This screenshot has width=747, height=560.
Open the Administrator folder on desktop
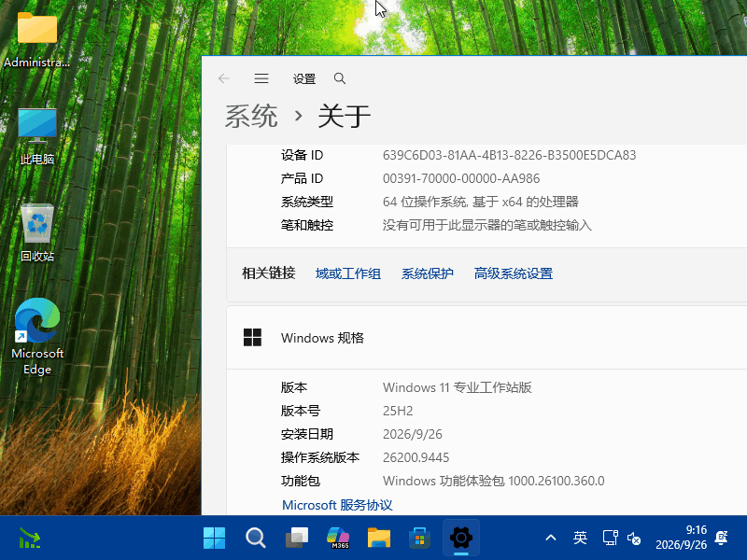tap(37, 40)
